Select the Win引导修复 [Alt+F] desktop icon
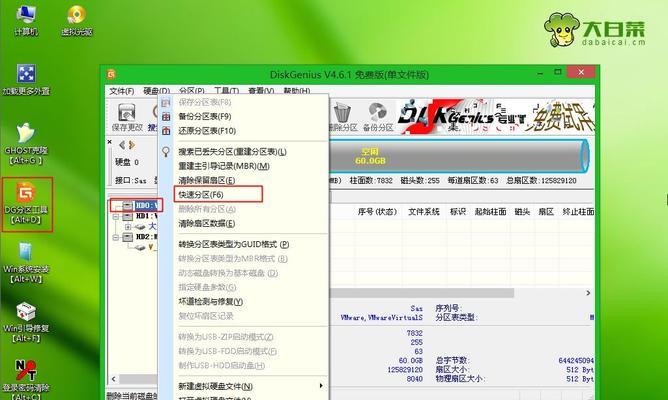 26,322
